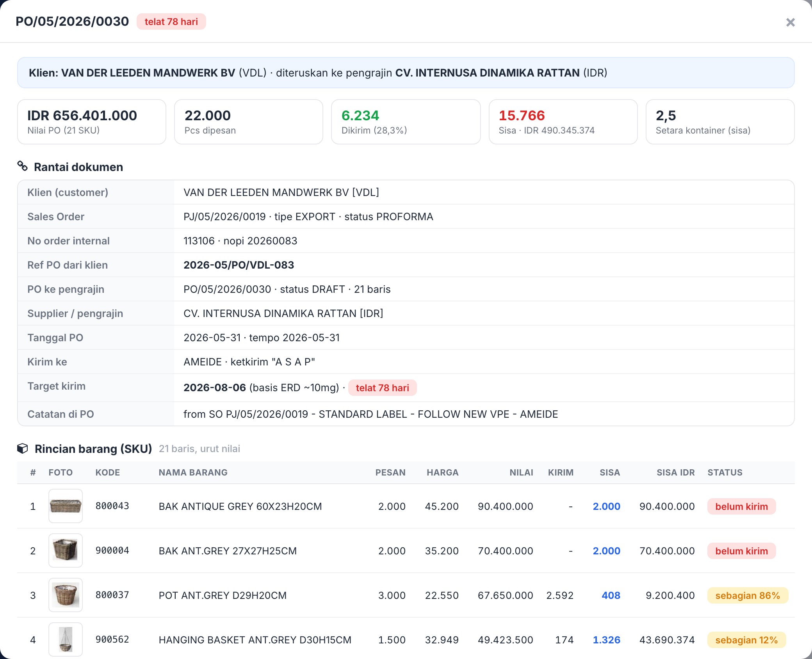Select the 22.000 Pcs dipesan card

click(249, 122)
